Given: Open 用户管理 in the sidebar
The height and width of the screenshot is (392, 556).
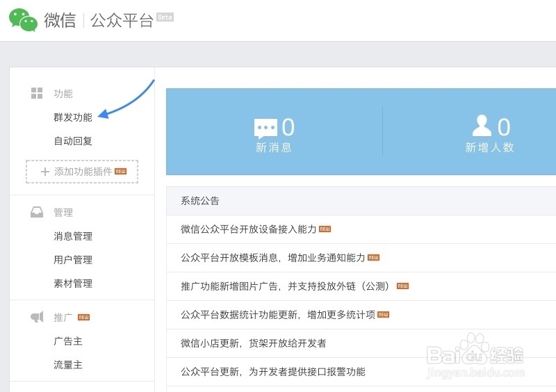Looking at the screenshot, I should tap(73, 260).
